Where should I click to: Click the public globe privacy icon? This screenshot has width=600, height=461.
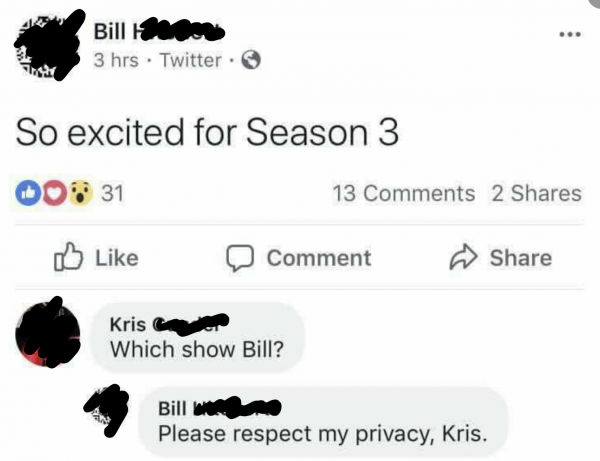[x=251, y=60]
